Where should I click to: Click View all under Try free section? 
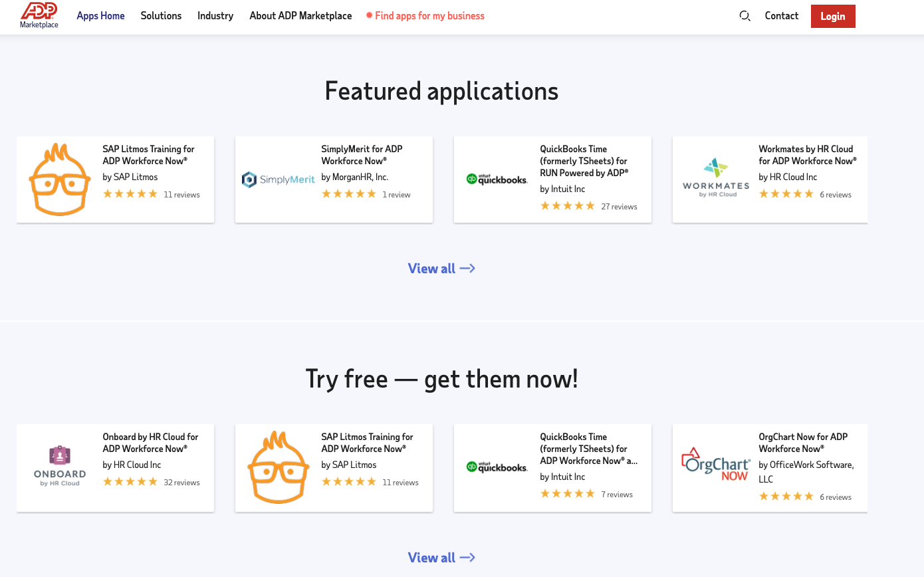pos(441,558)
